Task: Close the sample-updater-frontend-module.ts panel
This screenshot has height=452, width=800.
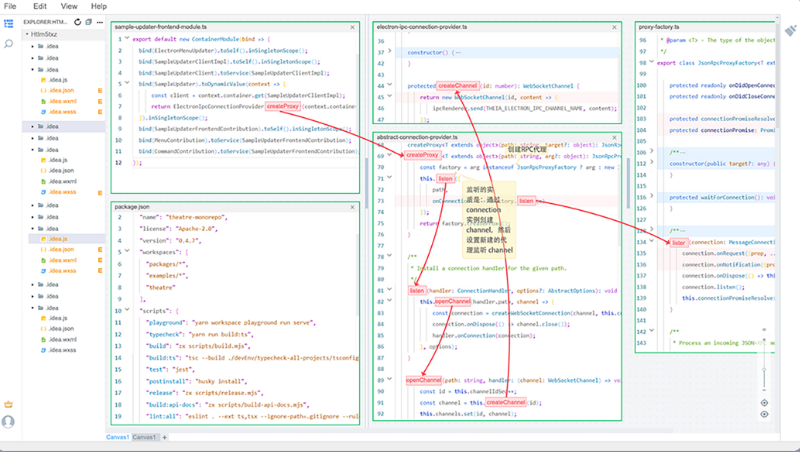Action: coord(353,27)
